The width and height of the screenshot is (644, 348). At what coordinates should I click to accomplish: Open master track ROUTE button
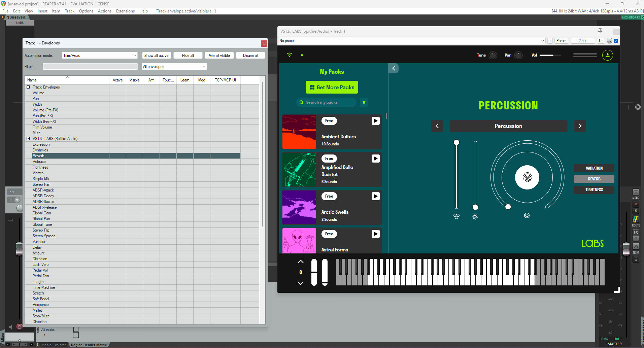636,219
